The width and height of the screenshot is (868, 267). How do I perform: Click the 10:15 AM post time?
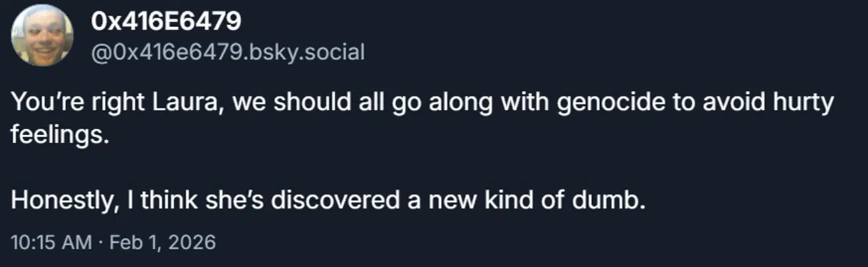click(x=51, y=242)
